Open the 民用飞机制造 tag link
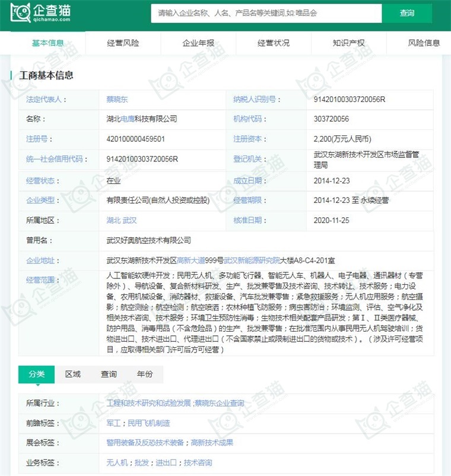This screenshot has height=476, width=451. click(x=149, y=423)
